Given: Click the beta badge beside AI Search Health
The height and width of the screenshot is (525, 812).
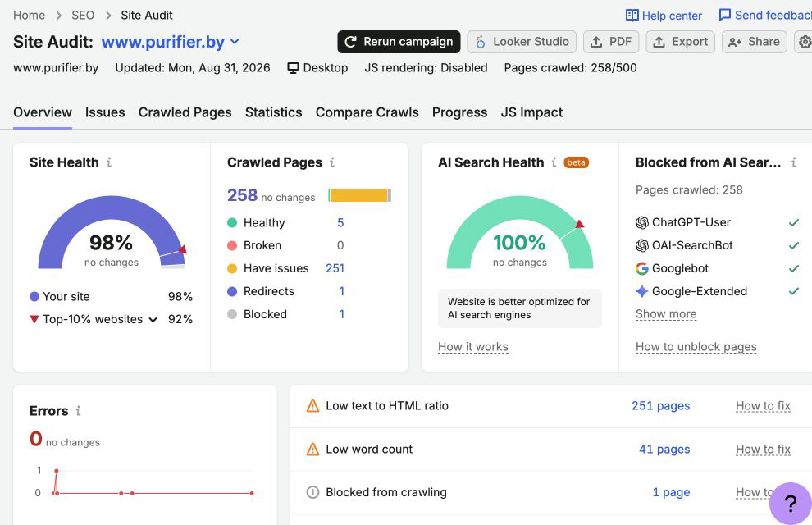Looking at the screenshot, I should [x=576, y=162].
